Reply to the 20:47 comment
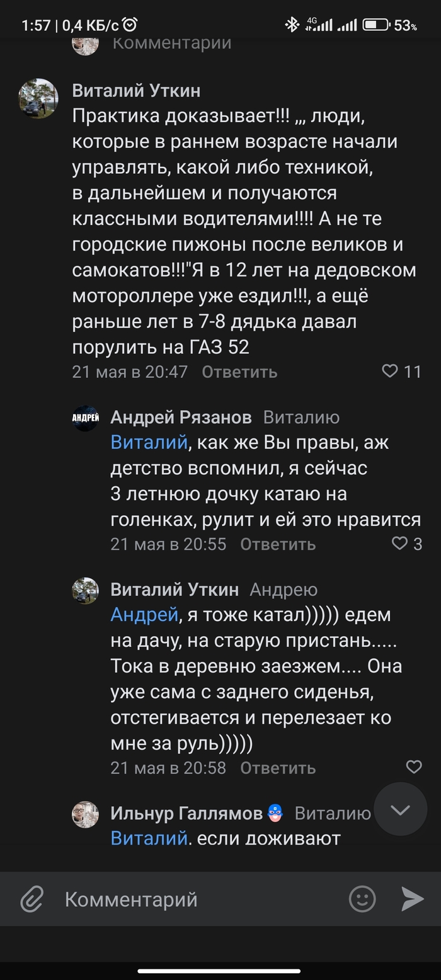The image size is (441, 980). (239, 372)
